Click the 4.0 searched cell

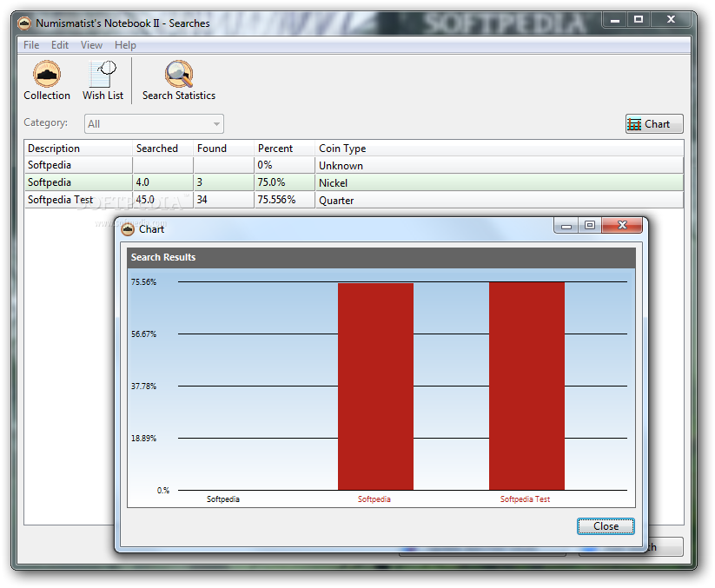click(162, 182)
